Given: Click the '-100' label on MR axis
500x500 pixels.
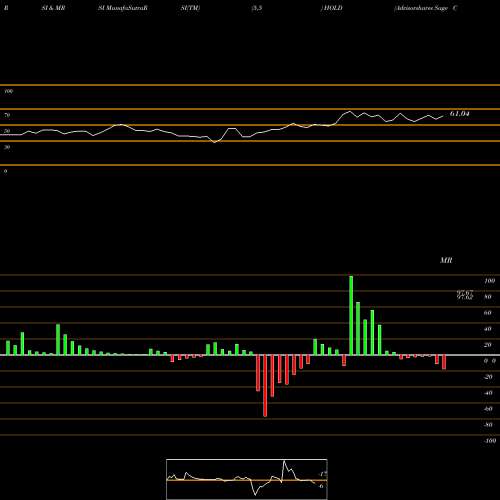Looking at the screenshot, I should pos(490,441).
